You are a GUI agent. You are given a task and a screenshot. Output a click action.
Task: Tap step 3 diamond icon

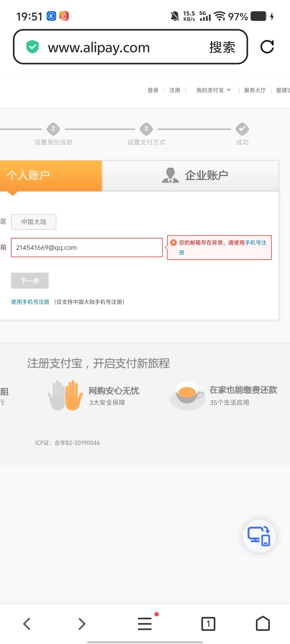(146, 129)
